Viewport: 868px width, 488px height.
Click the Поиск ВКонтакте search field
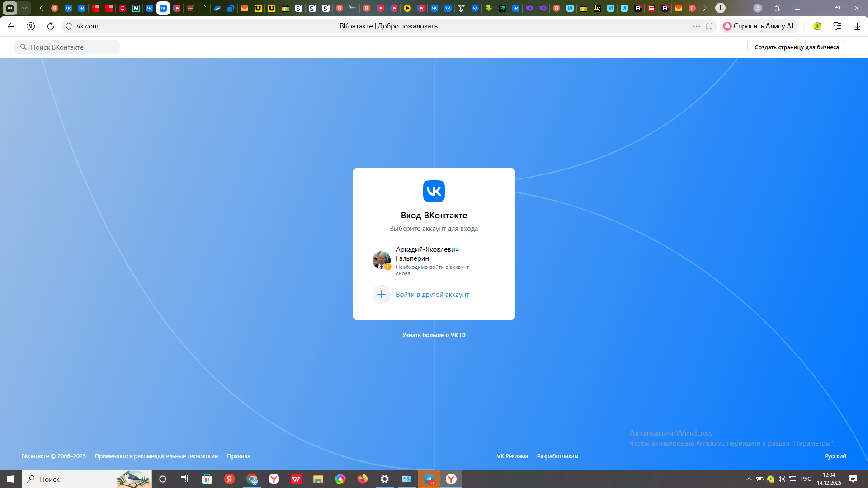(68, 47)
